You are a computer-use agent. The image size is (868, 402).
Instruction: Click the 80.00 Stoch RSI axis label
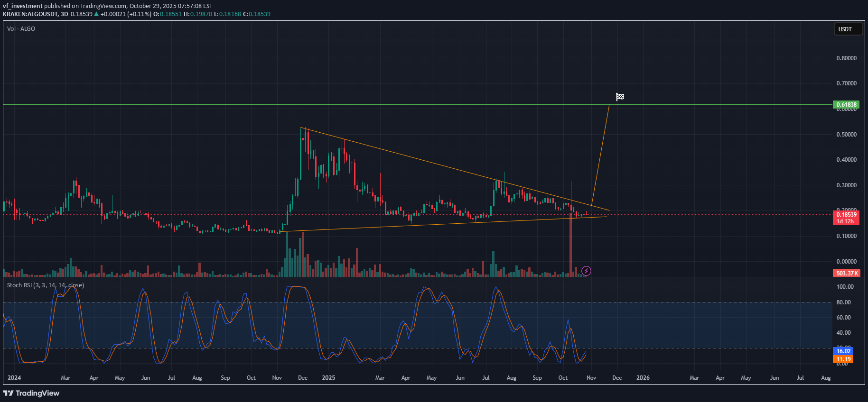[843, 302]
